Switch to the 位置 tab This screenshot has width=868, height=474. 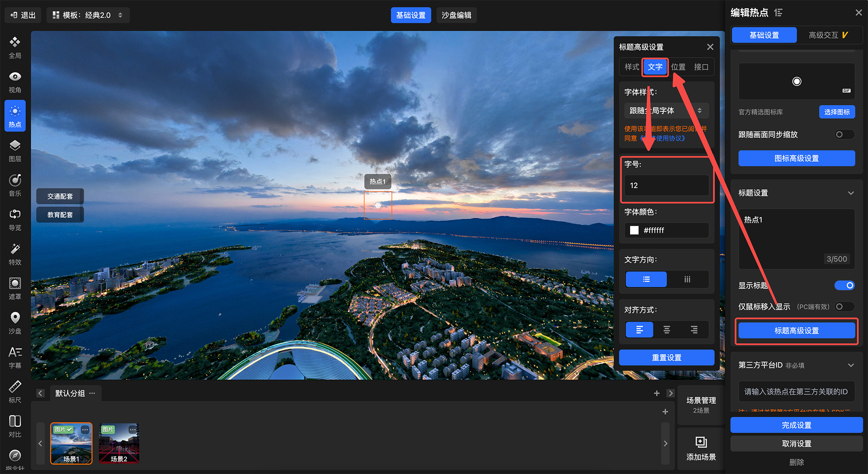(678, 67)
